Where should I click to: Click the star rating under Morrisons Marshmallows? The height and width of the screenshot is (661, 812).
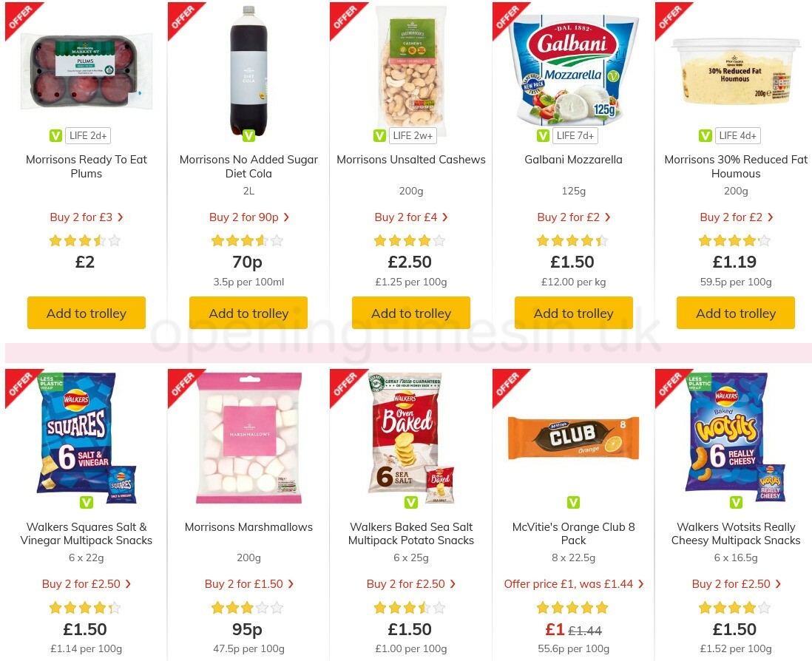pos(248,607)
